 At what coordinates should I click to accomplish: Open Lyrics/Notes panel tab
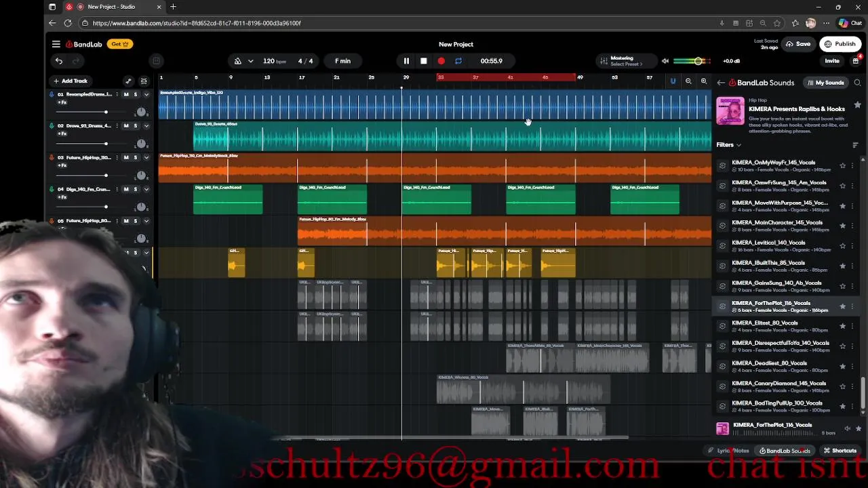tap(729, 451)
